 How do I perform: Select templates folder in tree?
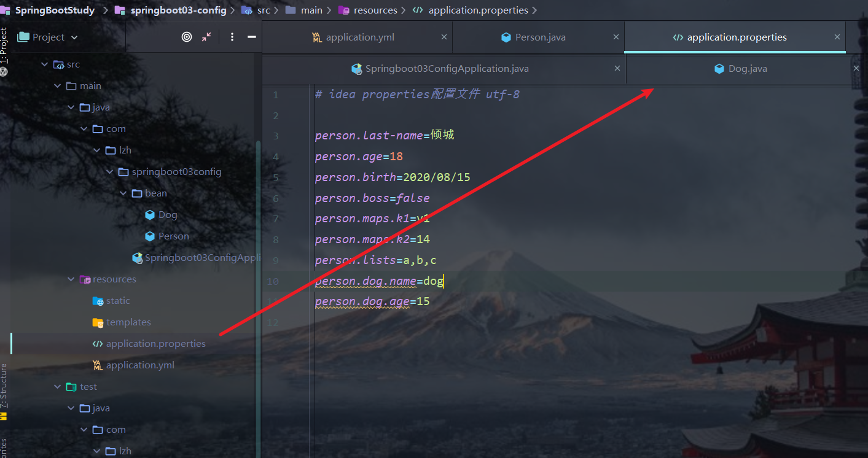[128, 322]
